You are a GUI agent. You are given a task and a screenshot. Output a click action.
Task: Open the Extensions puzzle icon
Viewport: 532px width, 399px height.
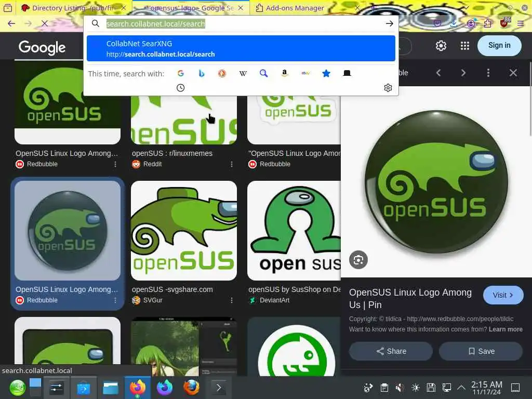tap(487, 23)
